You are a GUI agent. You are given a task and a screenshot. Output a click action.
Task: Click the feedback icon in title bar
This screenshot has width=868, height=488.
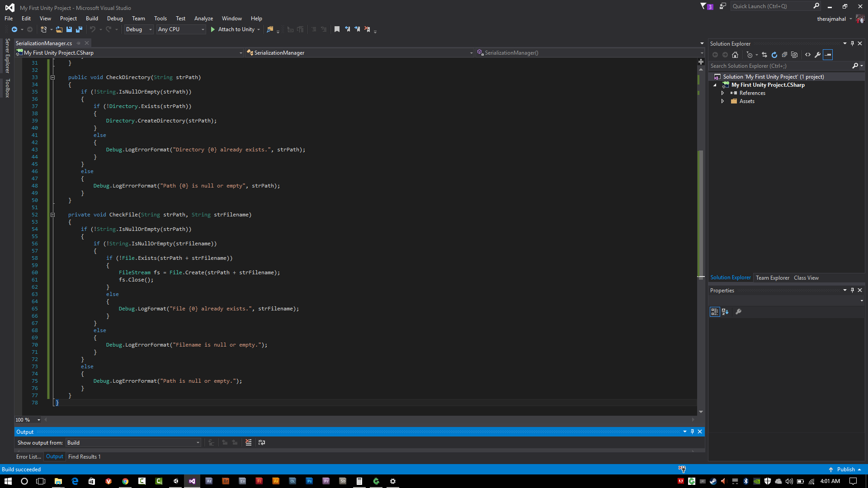coord(723,6)
